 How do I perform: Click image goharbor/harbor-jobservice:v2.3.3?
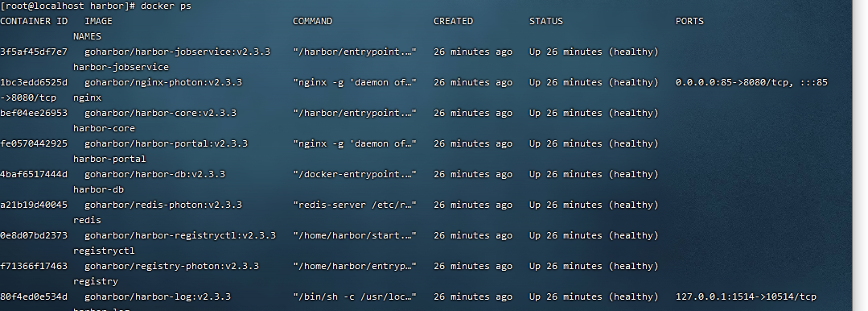point(178,52)
